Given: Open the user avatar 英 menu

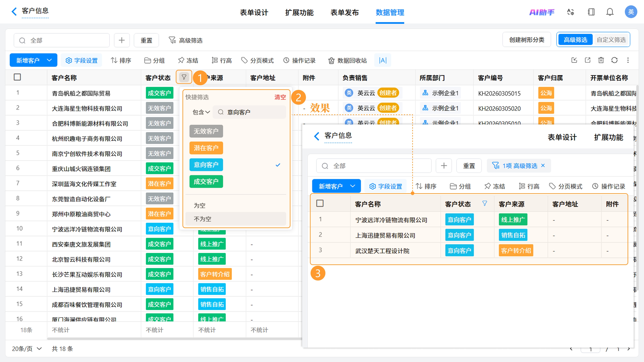Looking at the screenshot, I should coord(631,12).
